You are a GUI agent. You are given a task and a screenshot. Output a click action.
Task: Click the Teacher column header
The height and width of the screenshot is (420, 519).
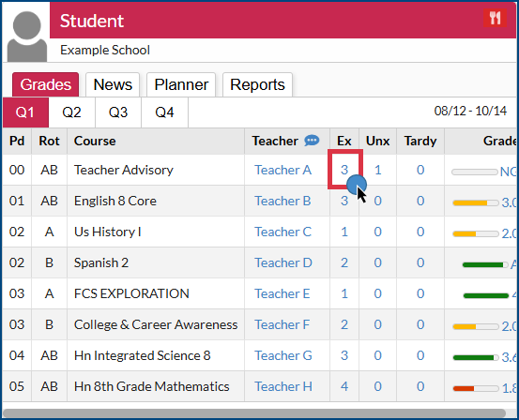[x=275, y=141]
